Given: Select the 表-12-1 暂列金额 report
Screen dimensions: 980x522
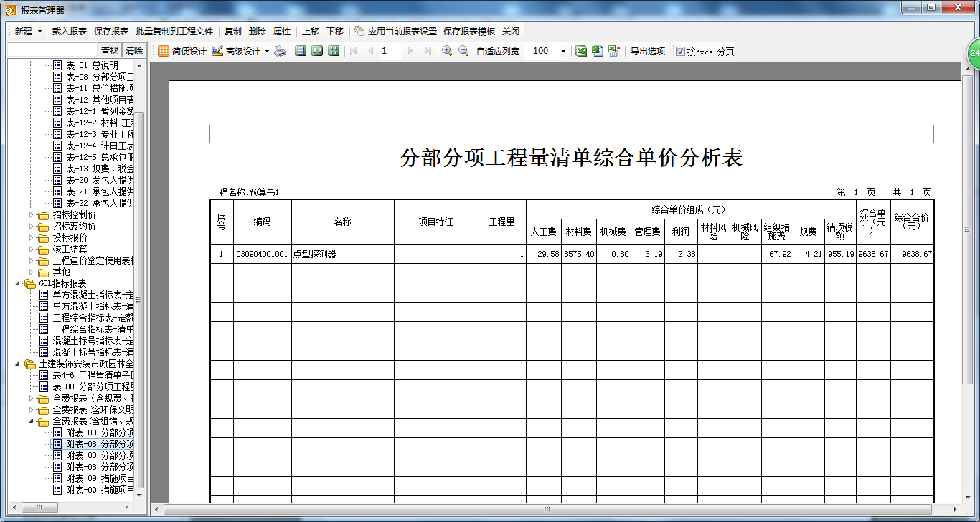Looking at the screenshot, I should 100,111.
